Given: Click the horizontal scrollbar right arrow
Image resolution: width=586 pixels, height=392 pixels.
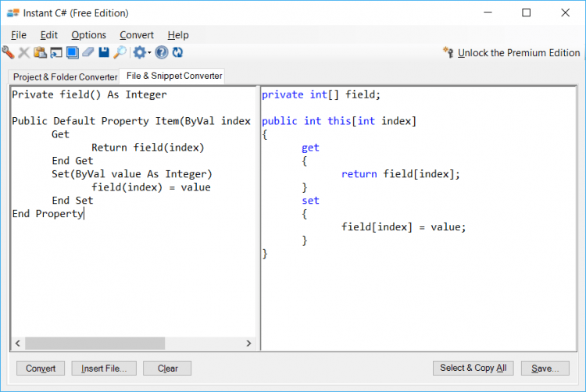Looking at the screenshot, I should [x=249, y=344].
